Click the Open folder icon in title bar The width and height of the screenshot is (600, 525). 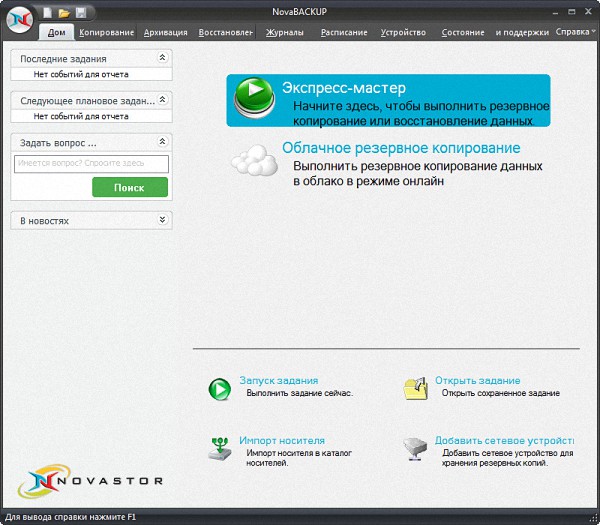tap(64, 13)
